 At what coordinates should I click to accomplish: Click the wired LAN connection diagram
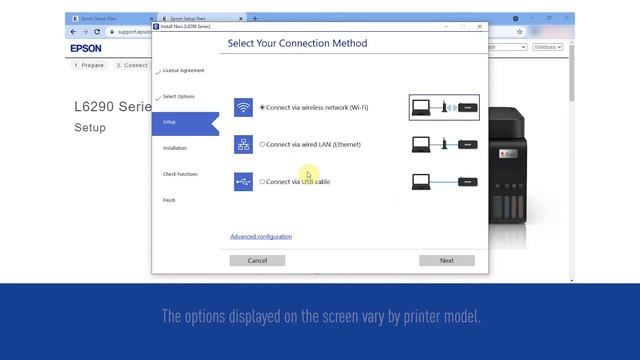[x=444, y=144]
